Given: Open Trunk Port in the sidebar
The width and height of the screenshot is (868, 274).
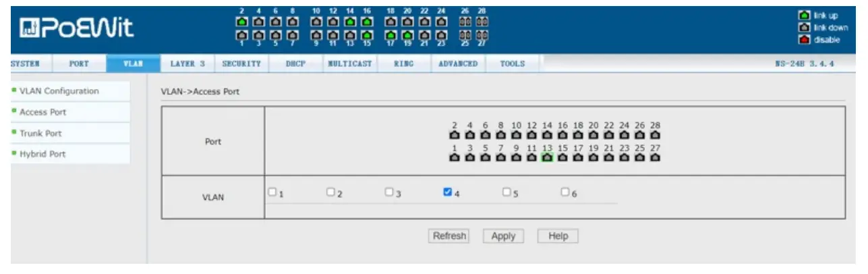Looking at the screenshot, I should [40, 133].
